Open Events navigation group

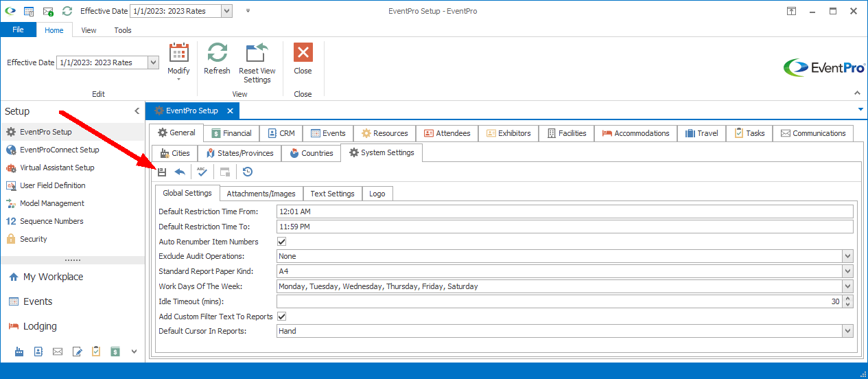click(x=73, y=301)
